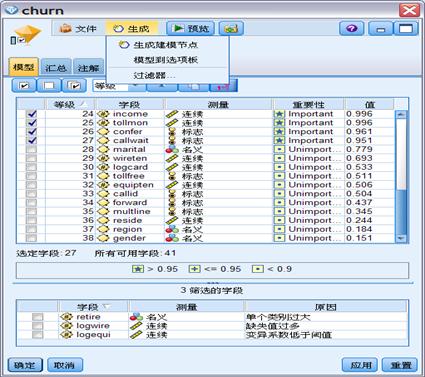The width and height of the screenshot is (425, 377).
Task: Click the flag icon in forward row
Action: [x=172, y=203]
